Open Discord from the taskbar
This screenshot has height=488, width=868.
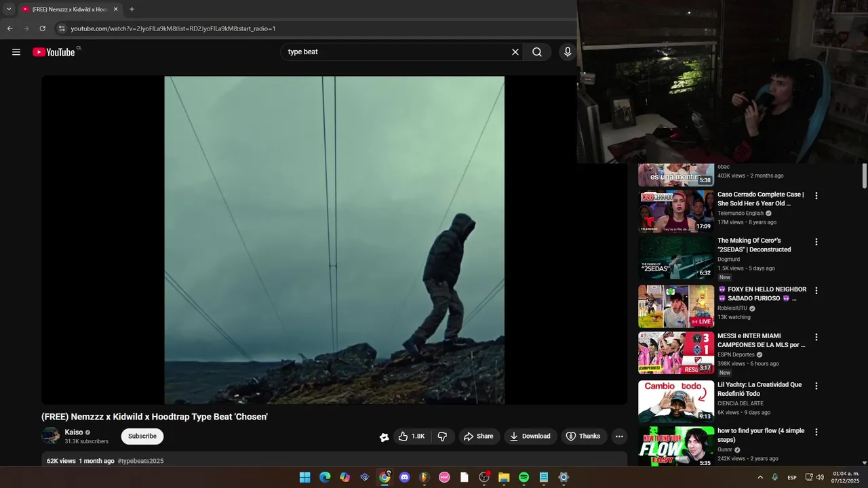404,477
